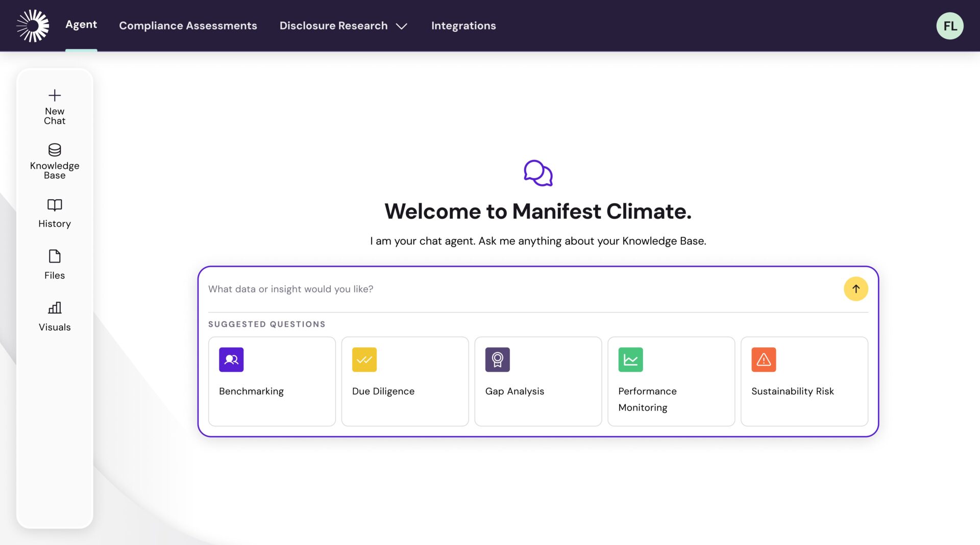Screen dimensions: 980x545
Task: Select the Agent tab in the navbar
Action: 81,24
